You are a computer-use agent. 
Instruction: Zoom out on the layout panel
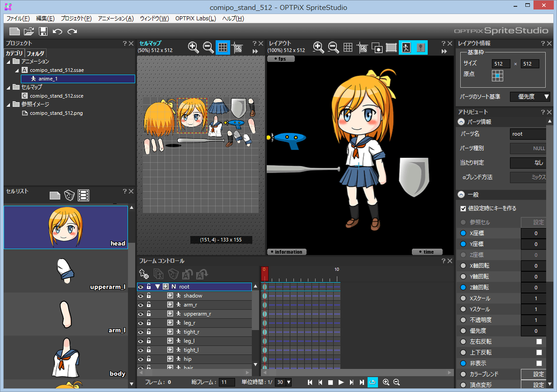click(x=333, y=47)
